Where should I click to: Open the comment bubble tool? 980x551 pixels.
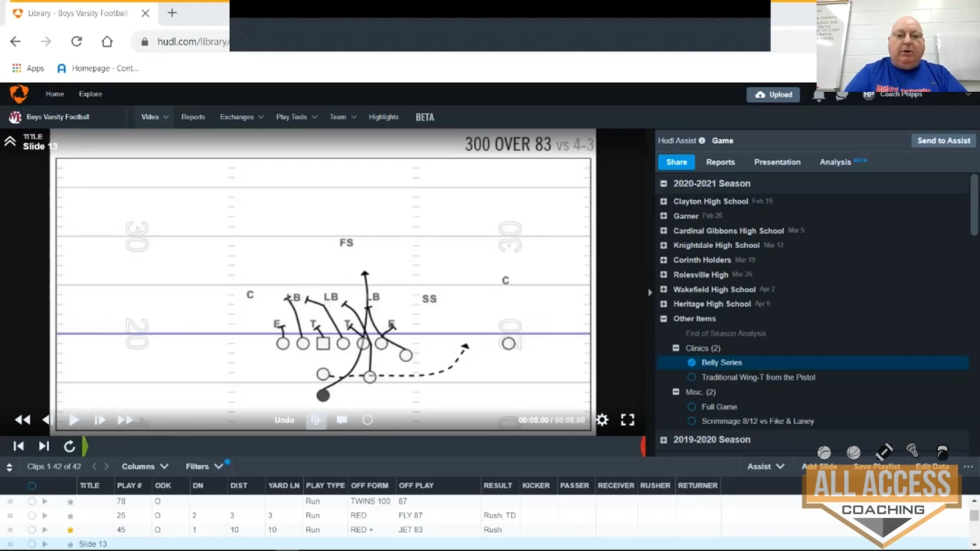[341, 419]
